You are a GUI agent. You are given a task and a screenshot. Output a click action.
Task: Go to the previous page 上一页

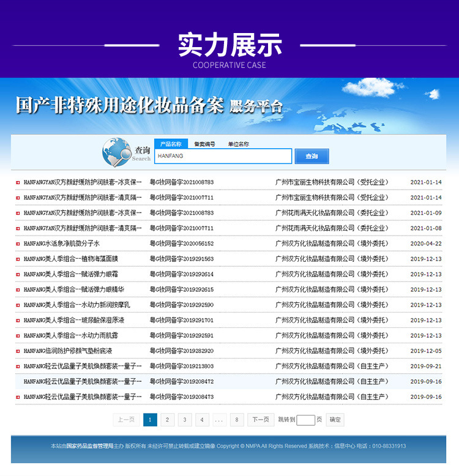(126, 420)
